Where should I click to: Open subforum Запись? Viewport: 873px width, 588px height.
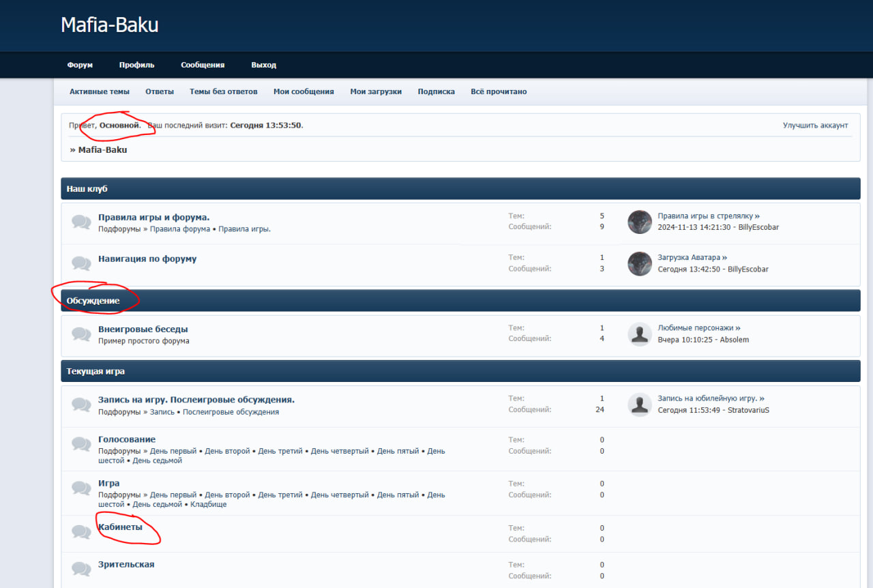tap(162, 412)
